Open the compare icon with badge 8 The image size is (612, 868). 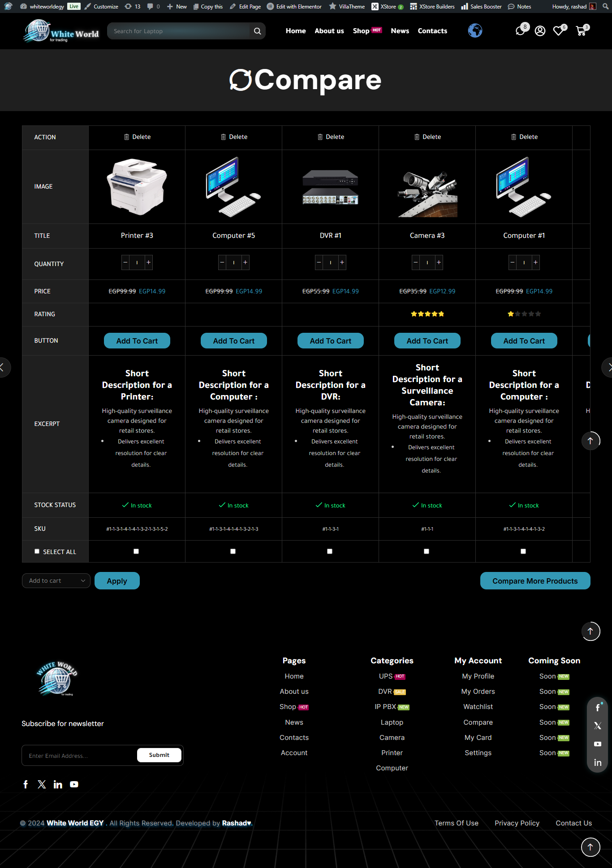(520, 31)
